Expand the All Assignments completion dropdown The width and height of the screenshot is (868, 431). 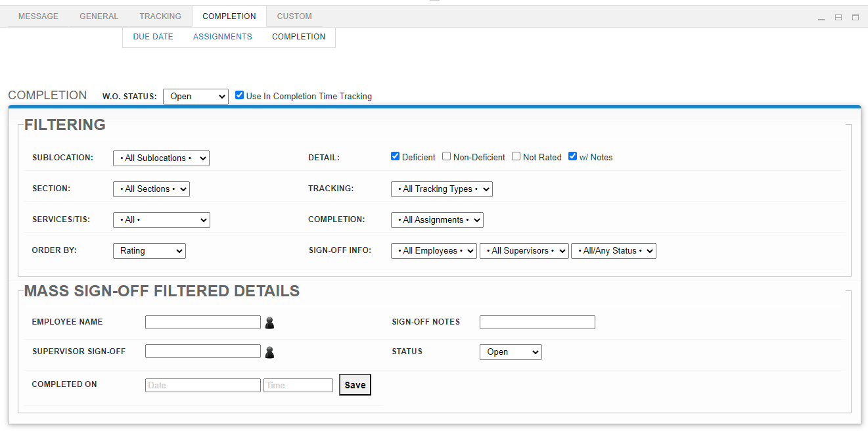pos(437,219)
